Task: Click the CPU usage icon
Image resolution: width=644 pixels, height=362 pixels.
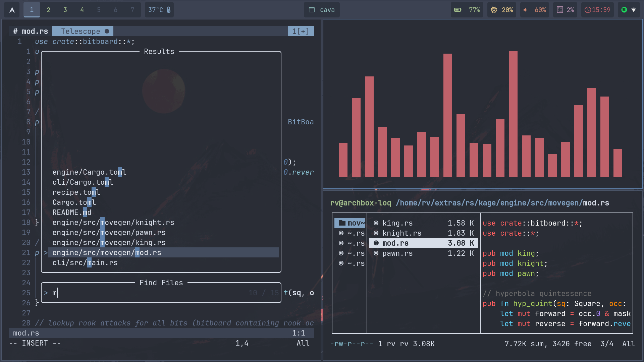Action: point(560,10)
